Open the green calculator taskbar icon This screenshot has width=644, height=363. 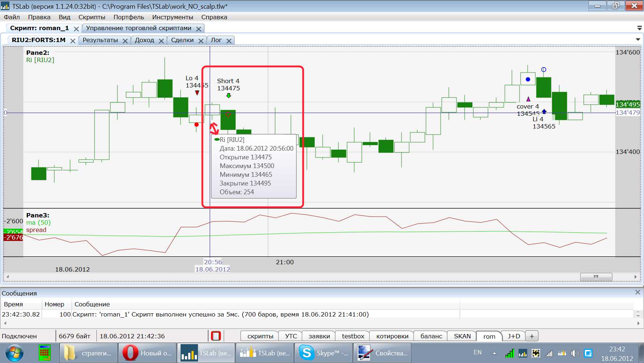[x=45, y=353]
